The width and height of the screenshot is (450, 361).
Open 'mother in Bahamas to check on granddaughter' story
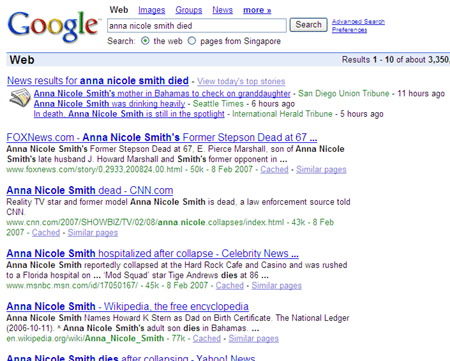[162, 94]
